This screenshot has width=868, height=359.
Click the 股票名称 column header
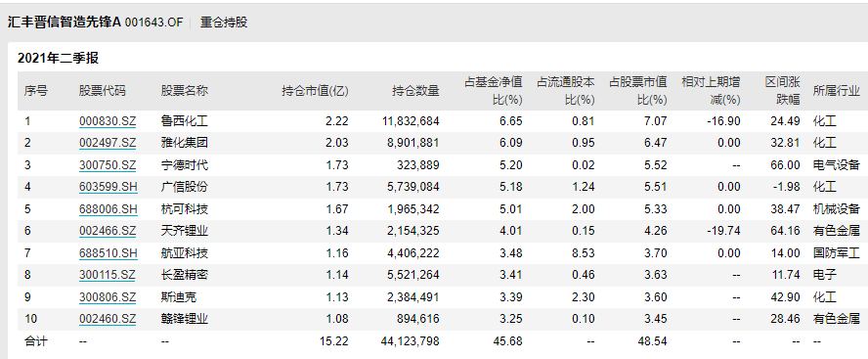(x=185, y=91)
